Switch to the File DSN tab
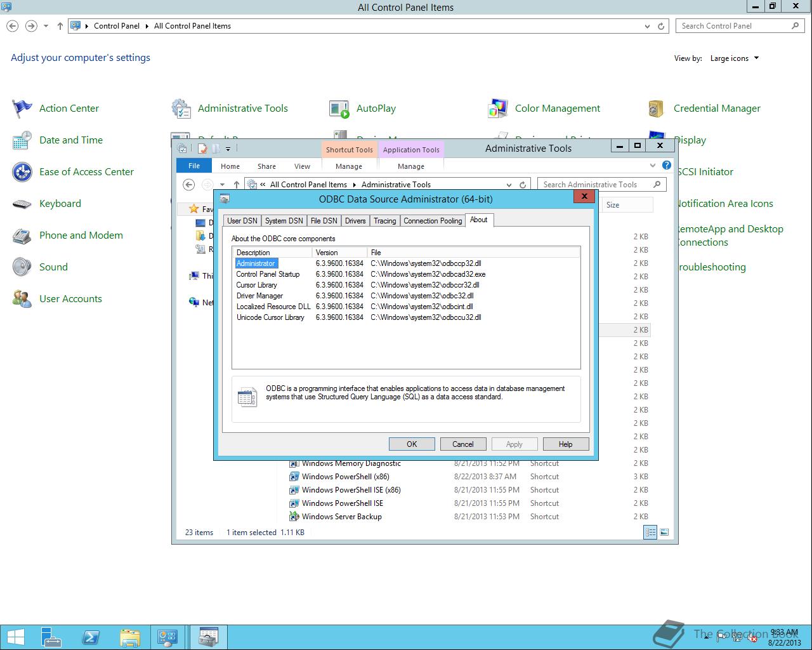 click(x=324, y=221)
